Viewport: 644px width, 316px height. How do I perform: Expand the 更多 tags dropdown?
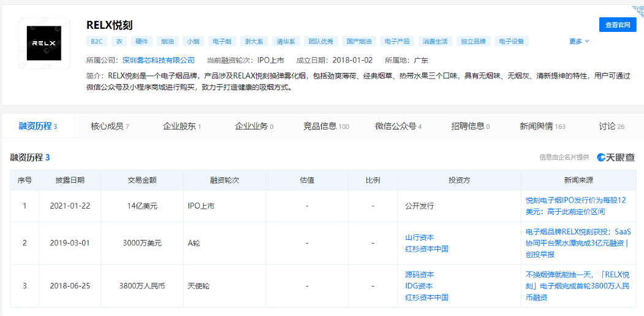click(x=578, y=42)
